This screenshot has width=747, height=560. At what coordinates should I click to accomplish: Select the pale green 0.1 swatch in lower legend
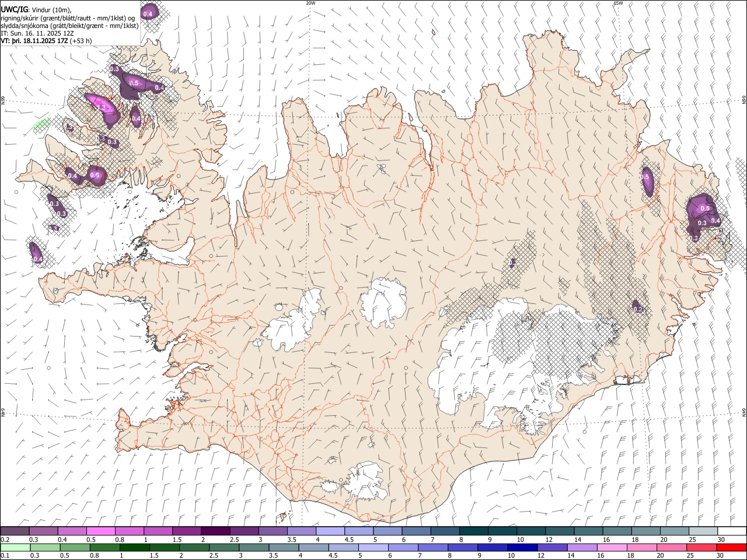tap(15, 548)
